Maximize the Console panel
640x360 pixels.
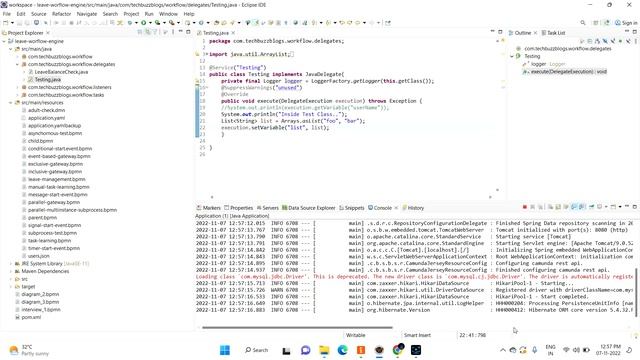[635, 207]
